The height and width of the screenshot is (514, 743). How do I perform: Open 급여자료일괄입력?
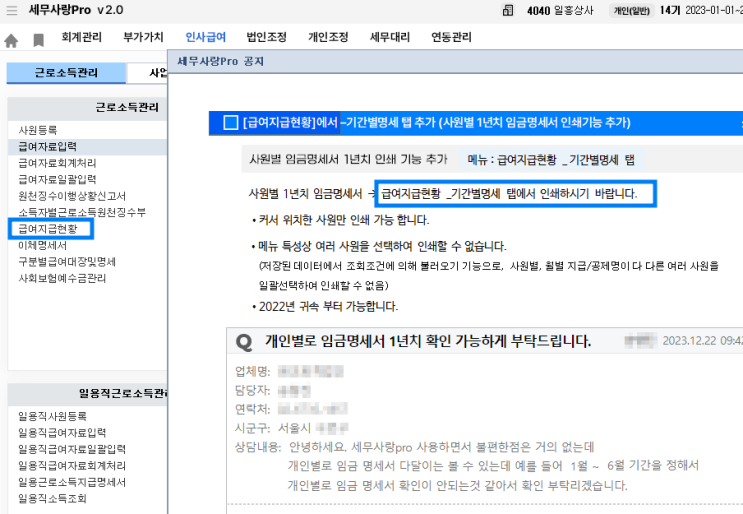pos(57,179)
